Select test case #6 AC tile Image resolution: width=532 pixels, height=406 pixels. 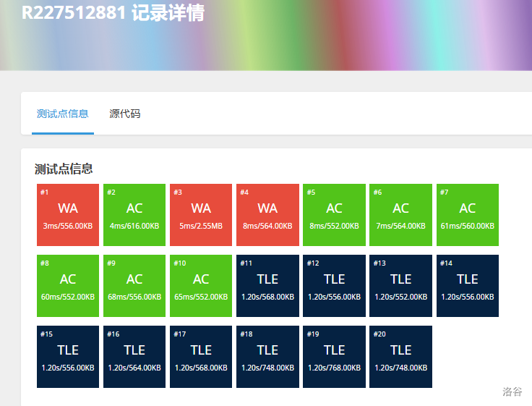400,215
